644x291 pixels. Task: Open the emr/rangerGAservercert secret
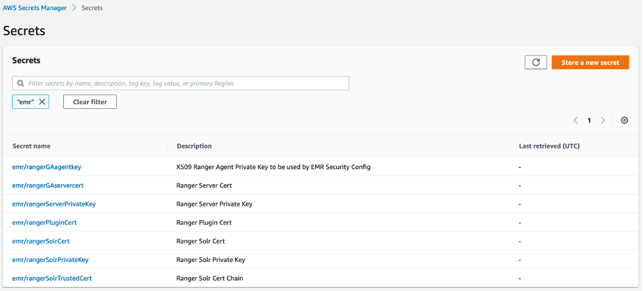coord(48,185)
